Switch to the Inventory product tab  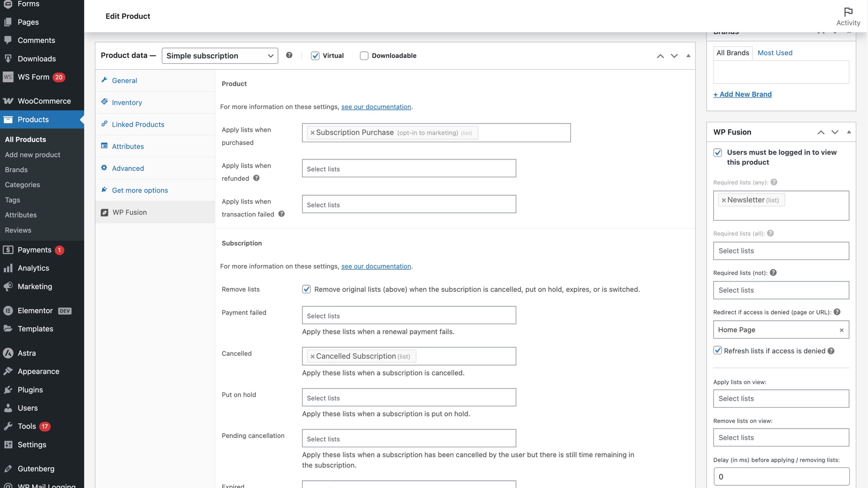coord(127,103)
